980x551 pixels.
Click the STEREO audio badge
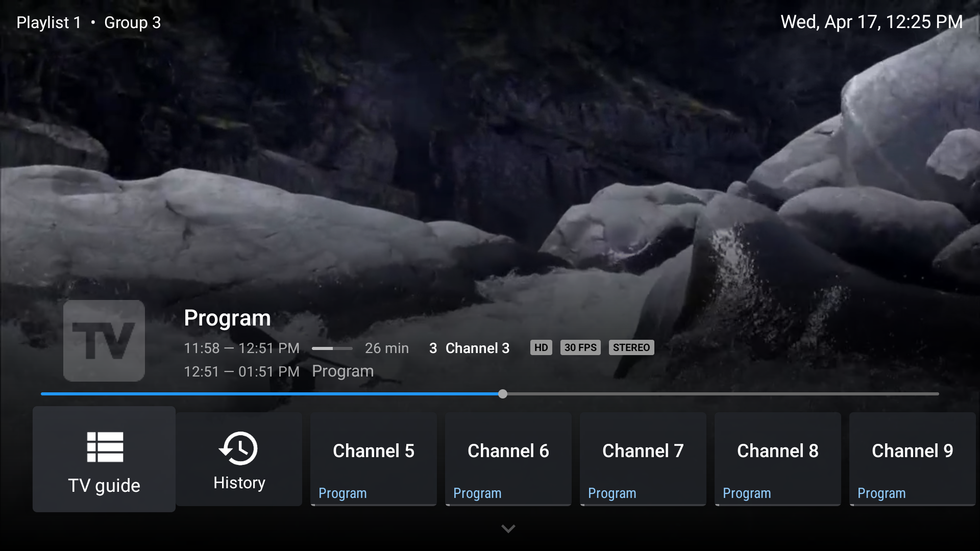[631, 347]
